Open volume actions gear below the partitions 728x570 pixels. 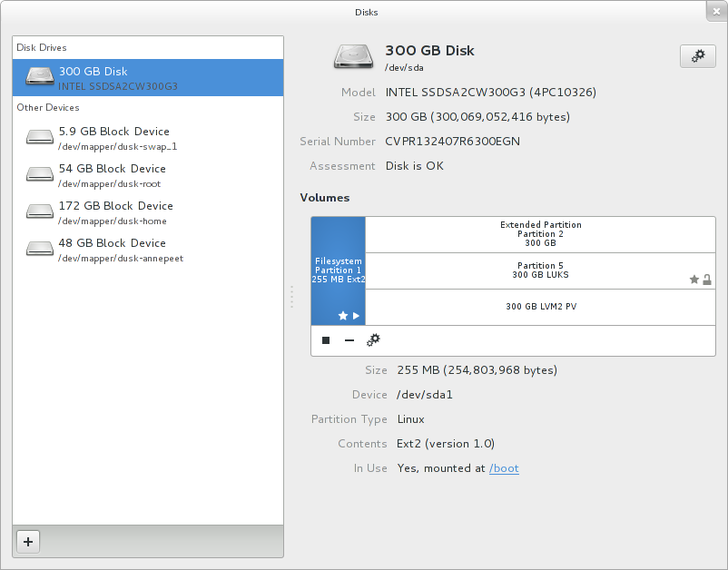pyautogui.click(x=373, y=340)
